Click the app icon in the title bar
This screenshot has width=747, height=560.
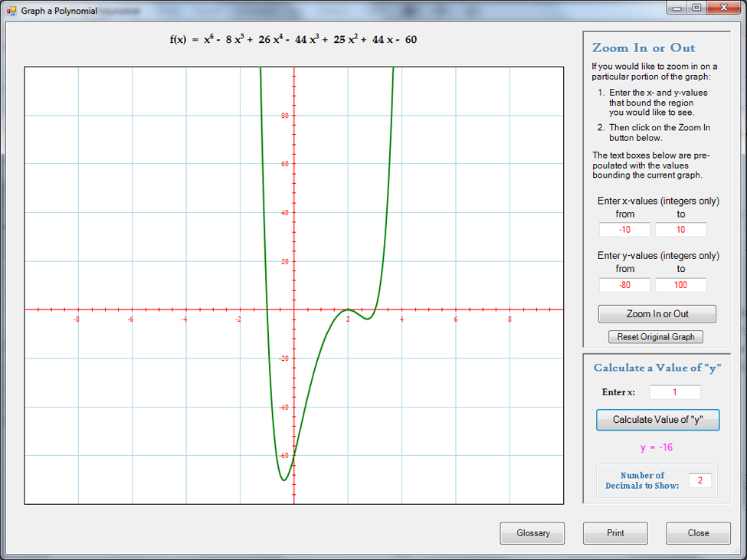(11, 11)
